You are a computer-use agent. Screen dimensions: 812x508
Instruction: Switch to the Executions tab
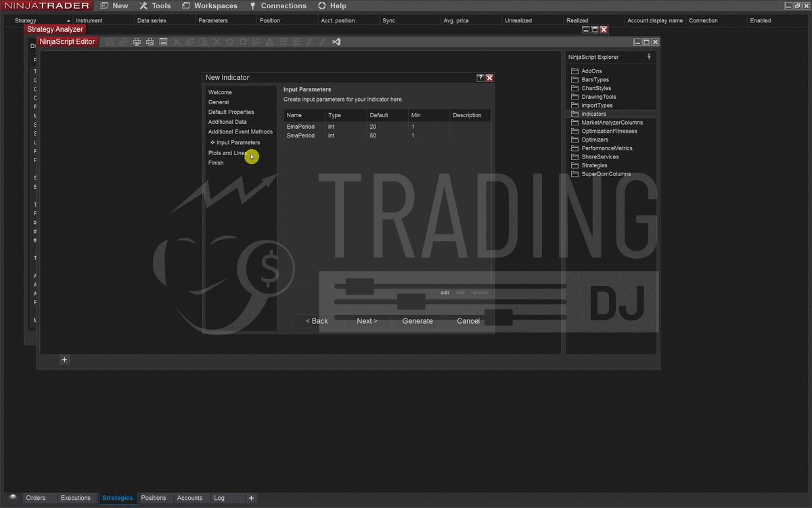pos(76,498)
